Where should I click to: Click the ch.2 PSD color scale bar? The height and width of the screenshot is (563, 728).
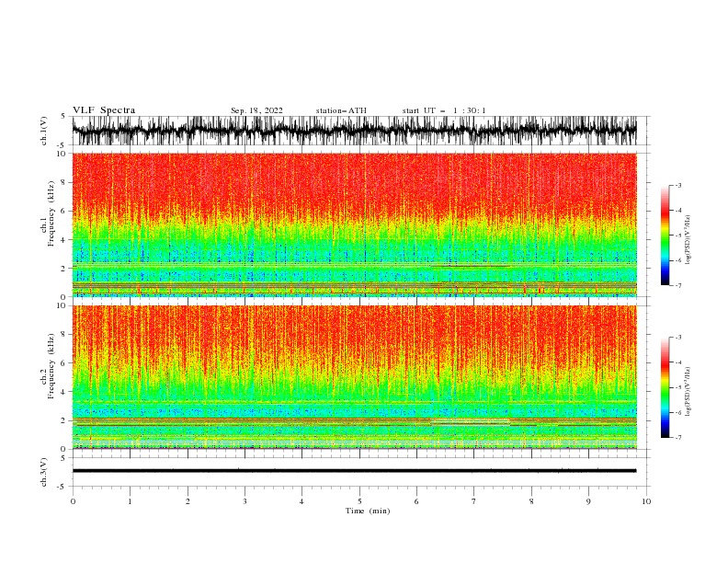665,387
